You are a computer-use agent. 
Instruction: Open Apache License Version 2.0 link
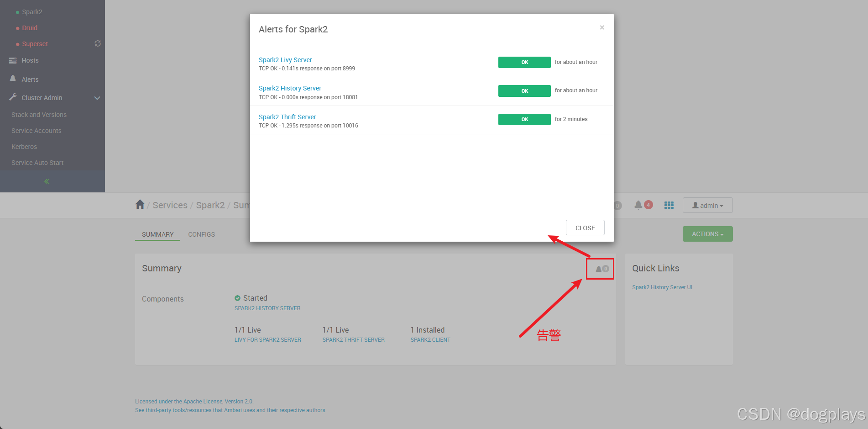click(x=194, y=402)
